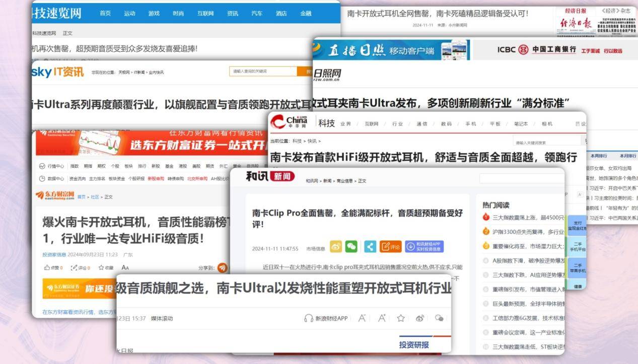Image resolution: width=638 pixels, height=364 pixels.
Task: Click the 和讯财经APP download button
Action: click(424, 247)
